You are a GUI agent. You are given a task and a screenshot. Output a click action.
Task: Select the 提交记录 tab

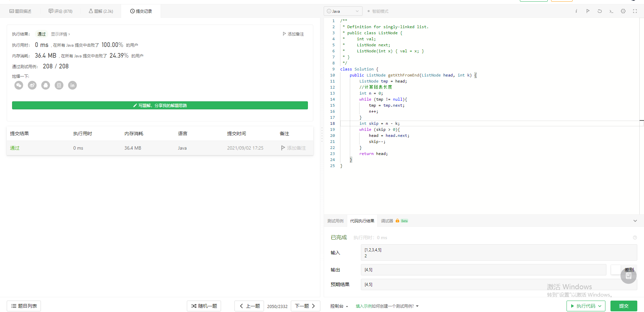(141, 11)
